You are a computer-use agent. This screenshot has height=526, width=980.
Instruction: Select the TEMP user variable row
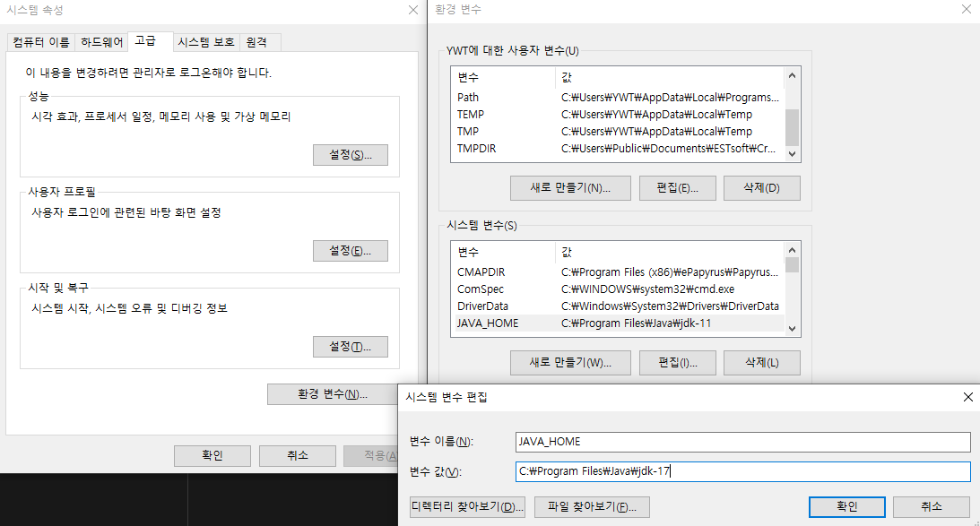tap(617, 115)
